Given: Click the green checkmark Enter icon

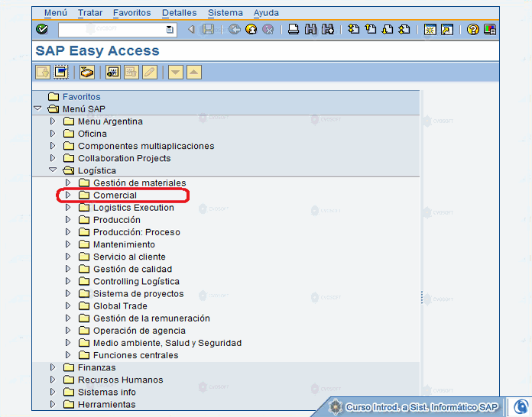Looking at the screenshot, I should point(42,29).
